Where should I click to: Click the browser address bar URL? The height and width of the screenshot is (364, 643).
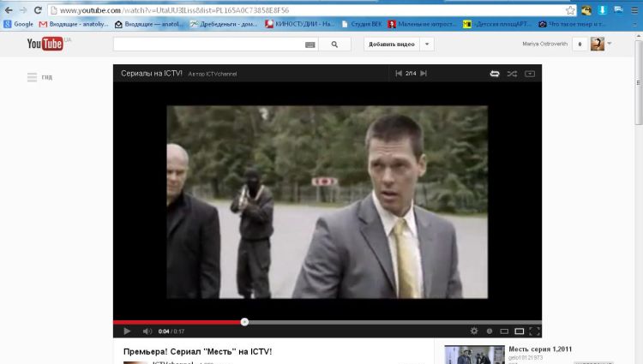click(x=174, y=10)
